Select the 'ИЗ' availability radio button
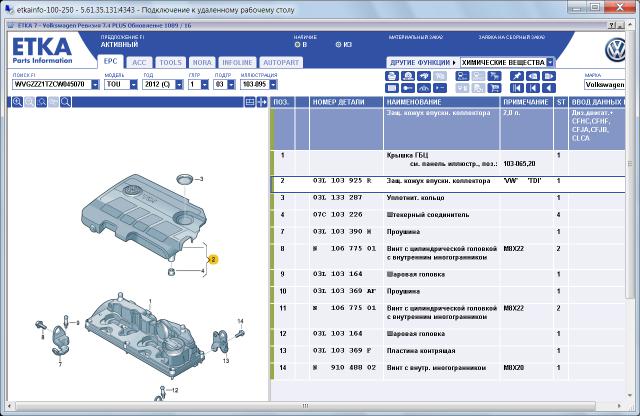The image size is (640, 416). [338, 44]
